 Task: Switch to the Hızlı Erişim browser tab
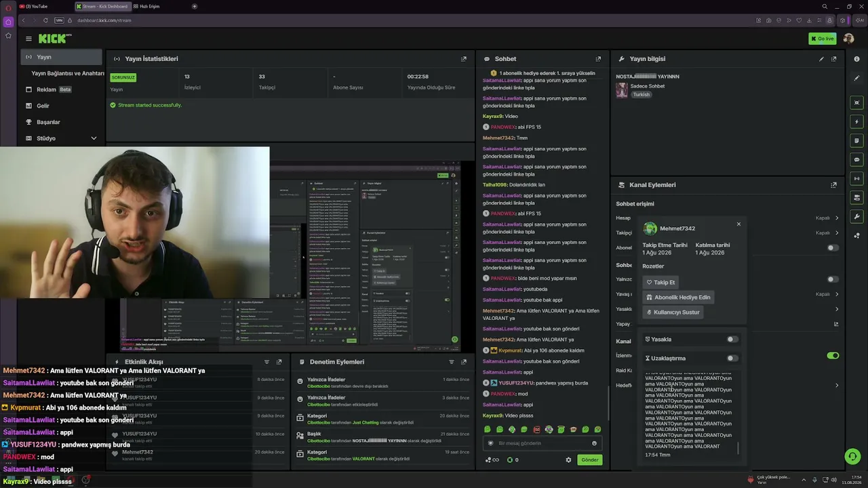point(146,6)
